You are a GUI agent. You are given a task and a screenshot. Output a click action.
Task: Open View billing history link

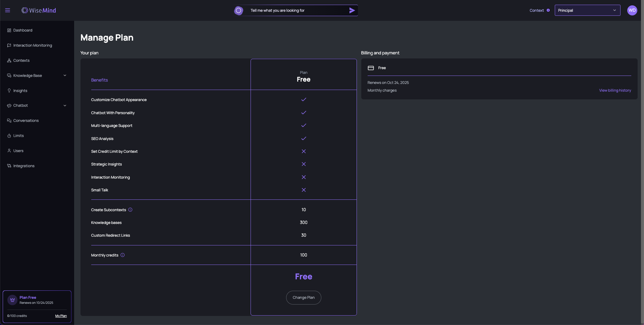pyautogui.click(x=615, y=90)
